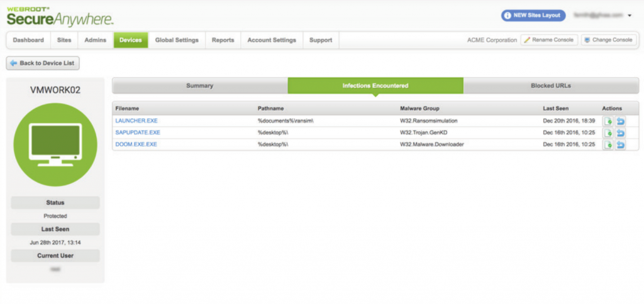Open the LAUNCHER.EXE file link
The image size is (644, 304).
pos(136,121)
